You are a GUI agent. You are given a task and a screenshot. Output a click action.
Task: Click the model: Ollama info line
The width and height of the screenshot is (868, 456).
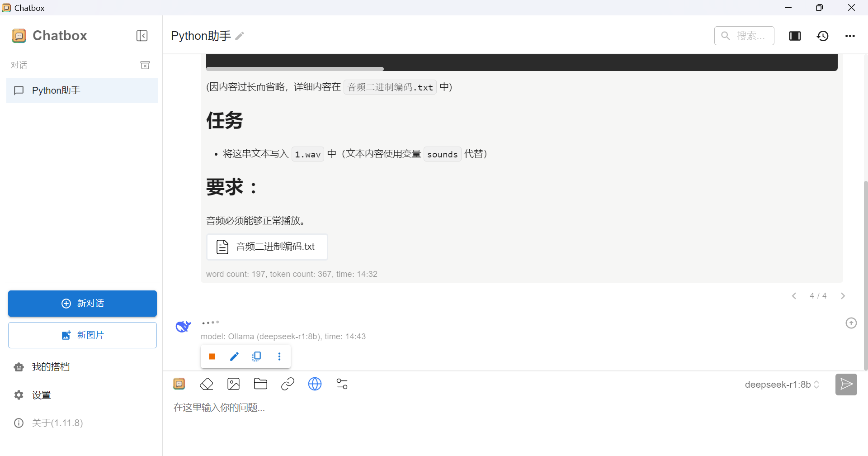click(x=283, y=337)
